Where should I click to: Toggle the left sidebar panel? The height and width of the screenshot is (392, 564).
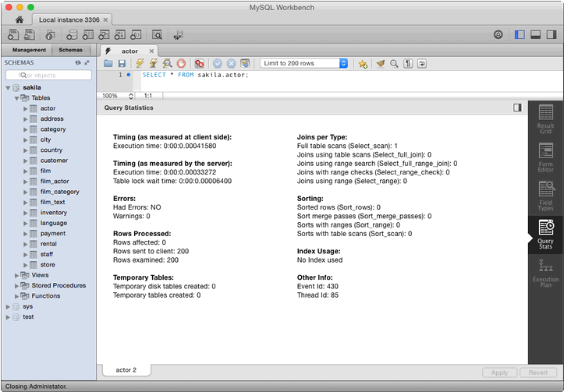520,35
